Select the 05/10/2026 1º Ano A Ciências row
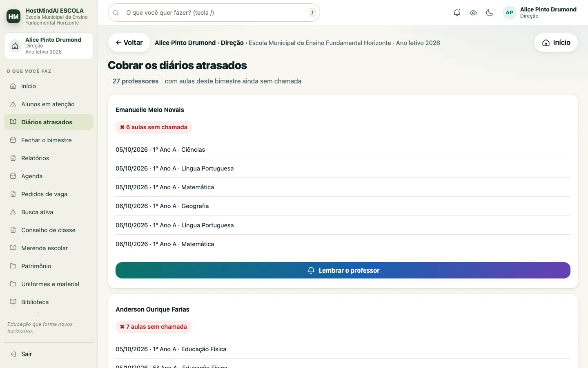The image size is (588, 368). pyautogui.click(x=343, y=150)
